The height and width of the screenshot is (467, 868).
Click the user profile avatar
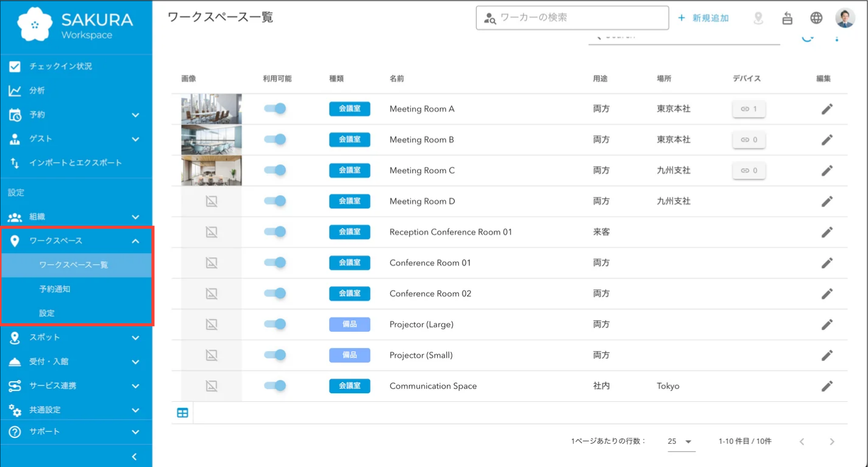tap(845, 18)
